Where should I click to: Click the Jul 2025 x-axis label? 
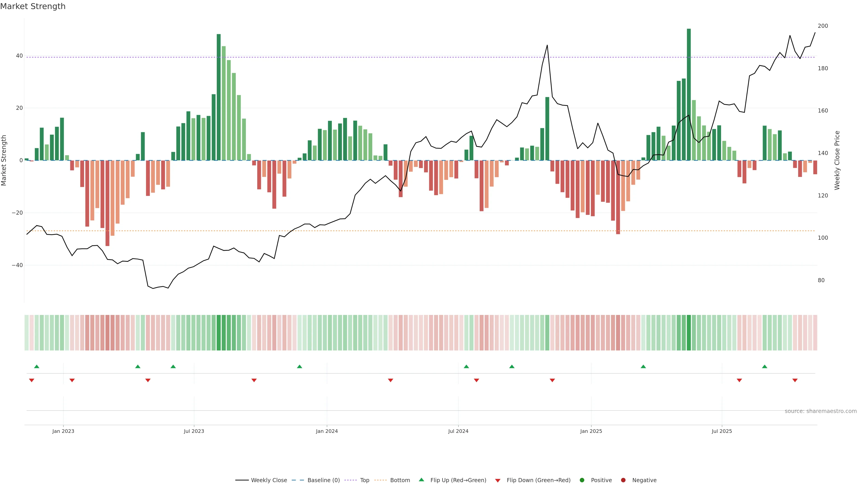pos(722,431)
